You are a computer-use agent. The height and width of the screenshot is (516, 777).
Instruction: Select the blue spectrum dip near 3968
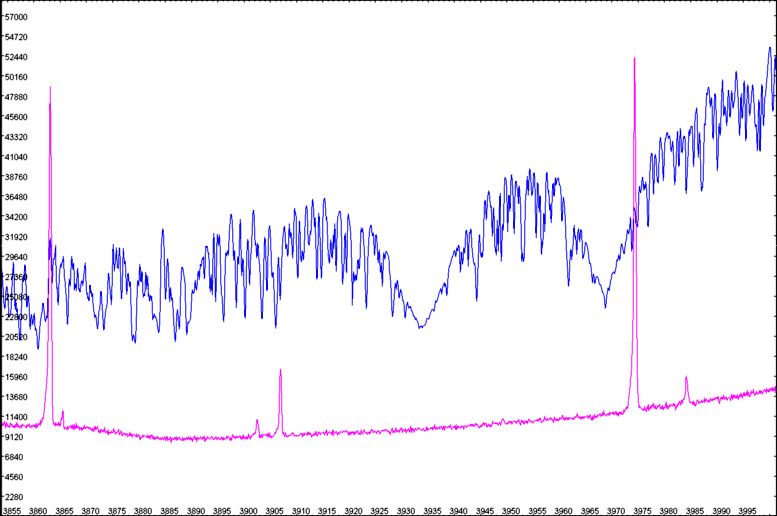606,305
